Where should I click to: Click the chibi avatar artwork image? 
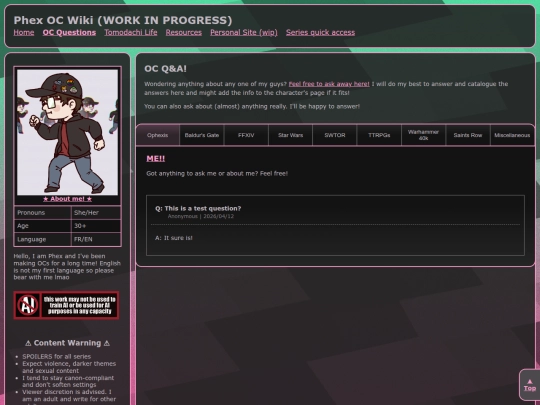pyautogui.click(x=68, y=132)
